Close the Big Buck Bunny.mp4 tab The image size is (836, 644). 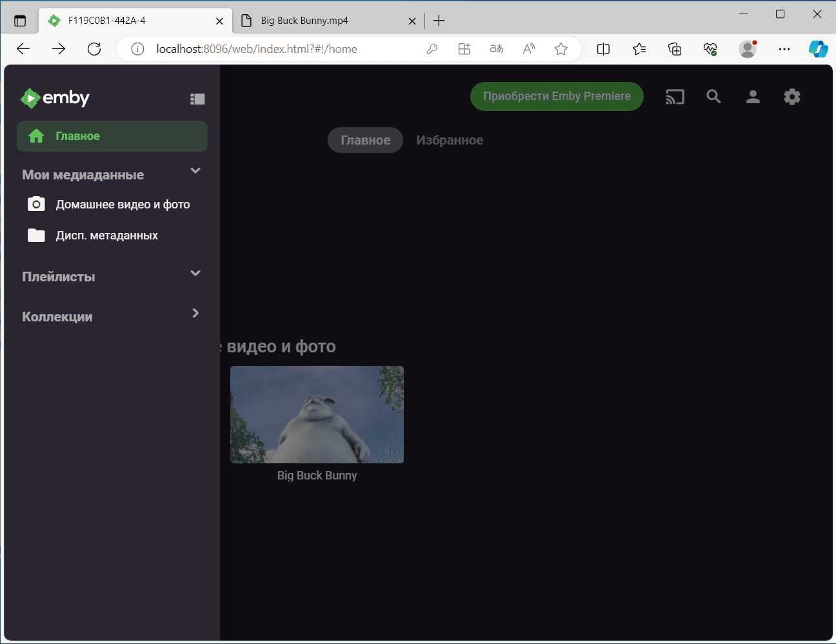(412, 21)
